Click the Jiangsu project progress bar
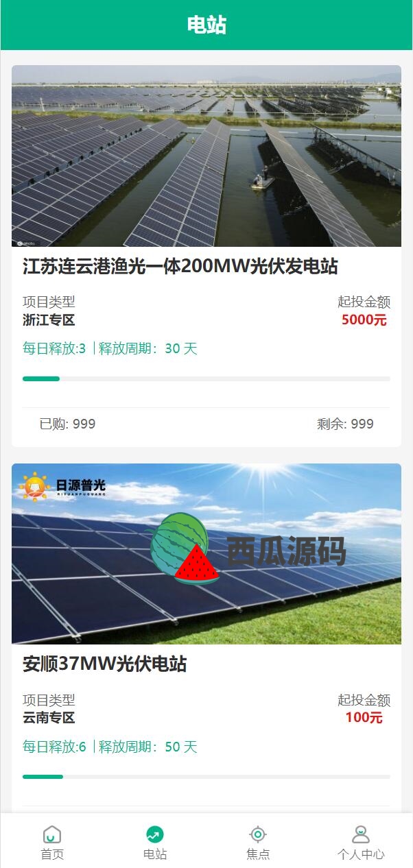Viewport: 413px width, 868px height. tap(206, 378)
